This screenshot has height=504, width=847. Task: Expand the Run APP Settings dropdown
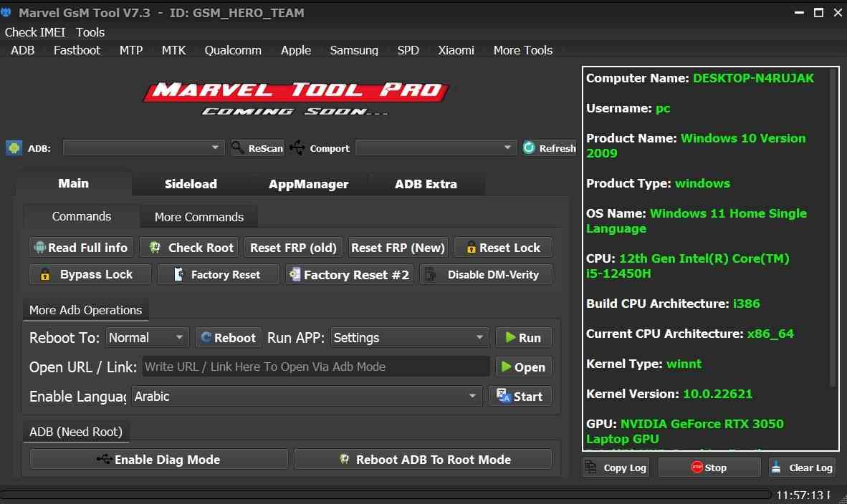pyautogui.click(x=409, y=337)
